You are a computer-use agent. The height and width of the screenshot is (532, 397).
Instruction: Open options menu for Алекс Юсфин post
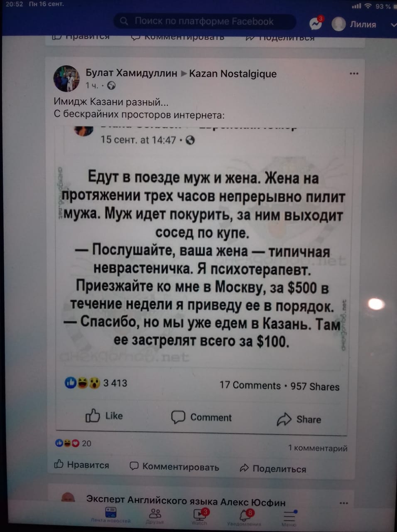pyautogui.click(x=344, y=503)
